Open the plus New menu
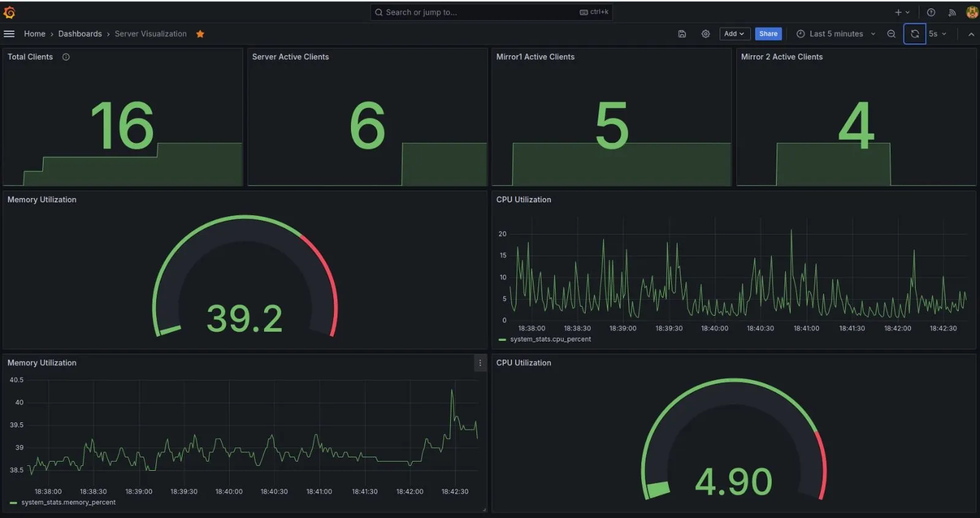The image size is (980, 518). [x=902, y=12]
